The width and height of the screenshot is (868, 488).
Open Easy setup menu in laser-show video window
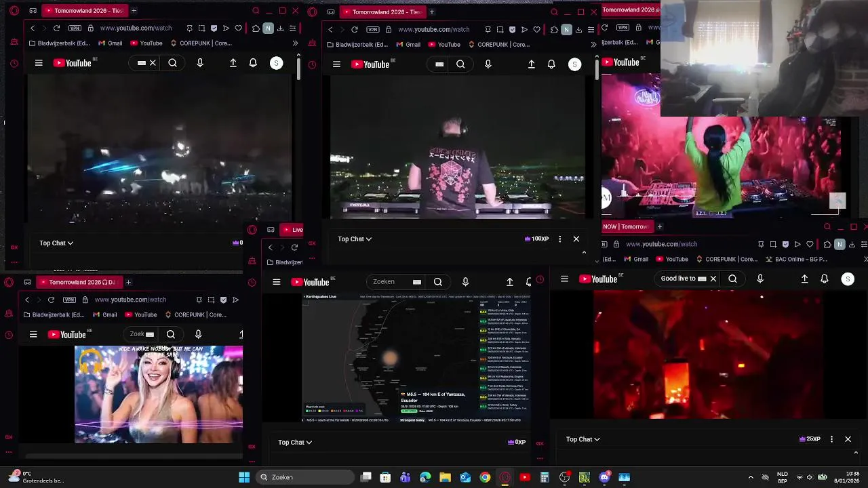tap(292, 28)
